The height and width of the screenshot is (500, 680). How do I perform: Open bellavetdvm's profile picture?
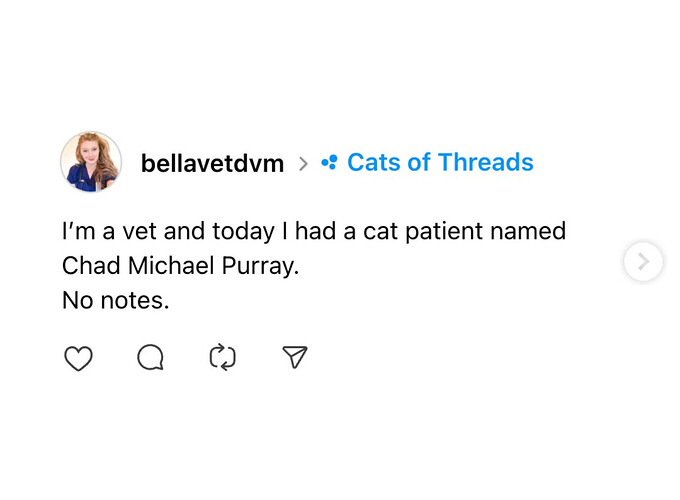coord(91,162)
